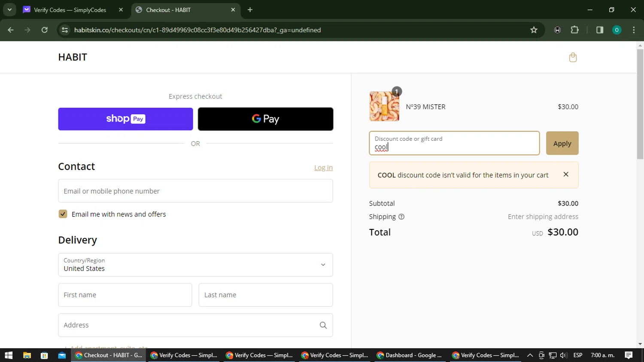Go back to the previous page

tap(11, 30)
